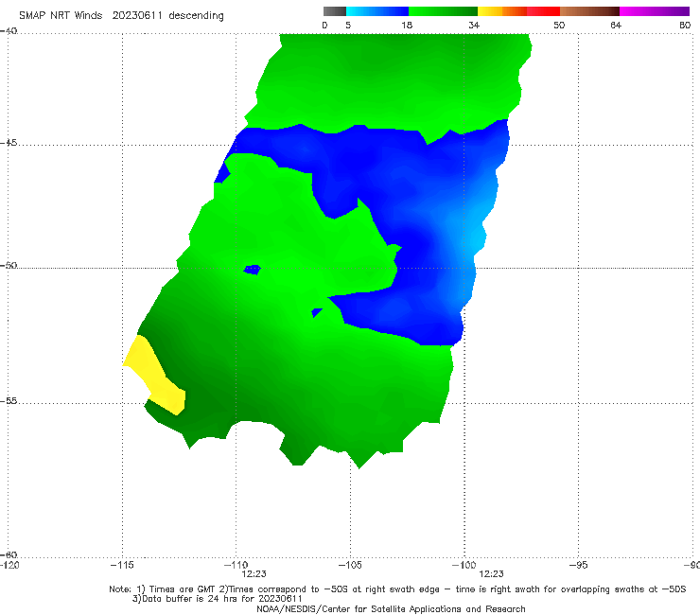Click the latitude label -50

(x=9, y=265)
